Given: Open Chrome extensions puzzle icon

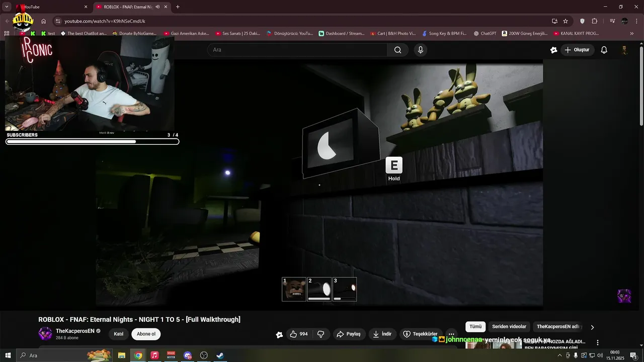Looking at the screenshot, I should 595,21.
